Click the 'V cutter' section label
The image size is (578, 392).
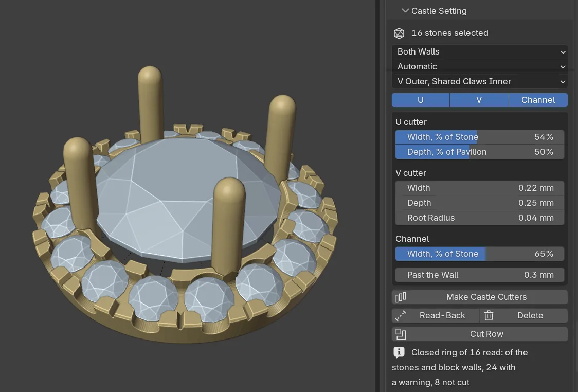[x=411, y=173]
